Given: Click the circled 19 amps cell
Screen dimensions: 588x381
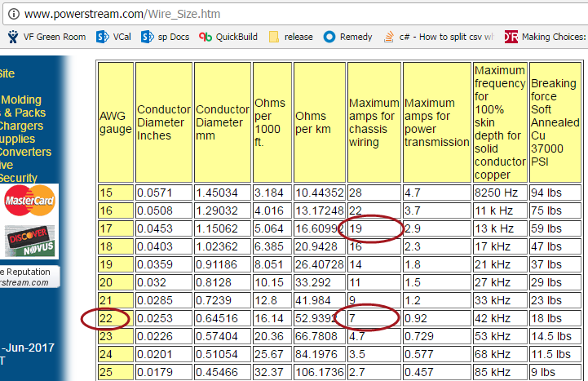Looking at the screenshot, I should 374,230.
